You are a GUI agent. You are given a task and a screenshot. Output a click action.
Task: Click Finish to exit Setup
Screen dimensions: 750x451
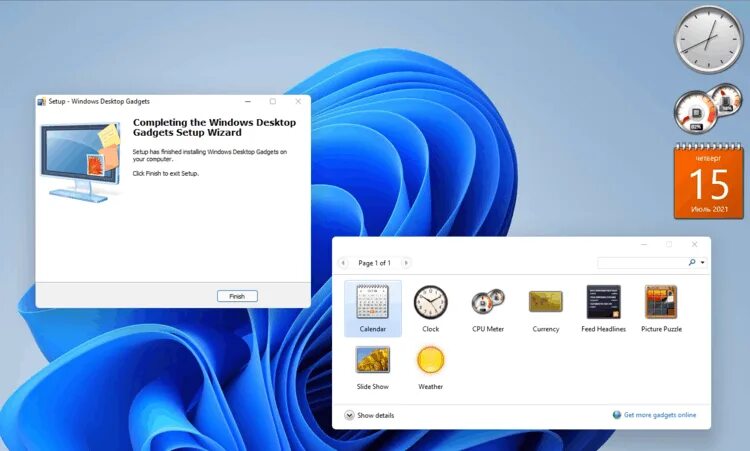(237, 296)
